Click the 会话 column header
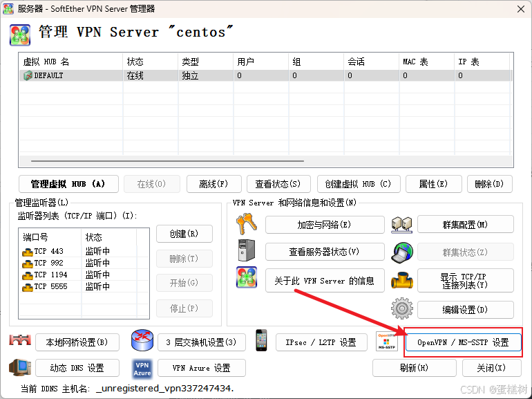Image resolution: width=532 pixels, height=399 pixels. coord(372,62)
